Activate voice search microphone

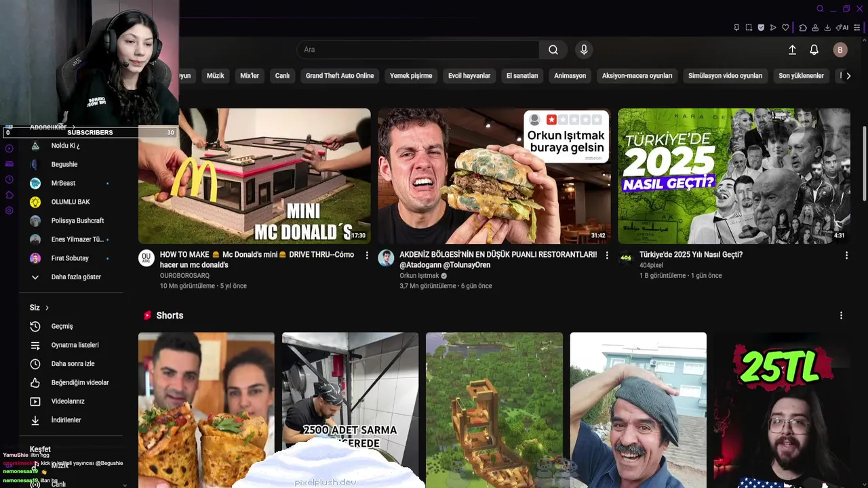click(584, 49)
